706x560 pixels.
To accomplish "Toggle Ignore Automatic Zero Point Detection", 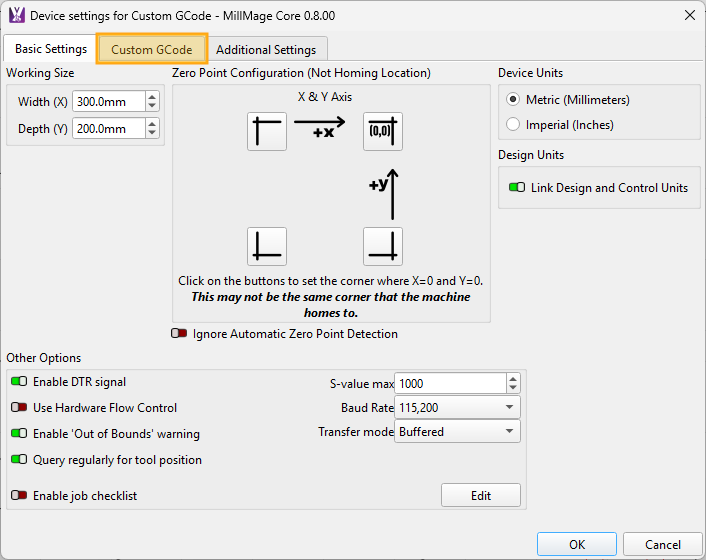I will tap(180, 334).
